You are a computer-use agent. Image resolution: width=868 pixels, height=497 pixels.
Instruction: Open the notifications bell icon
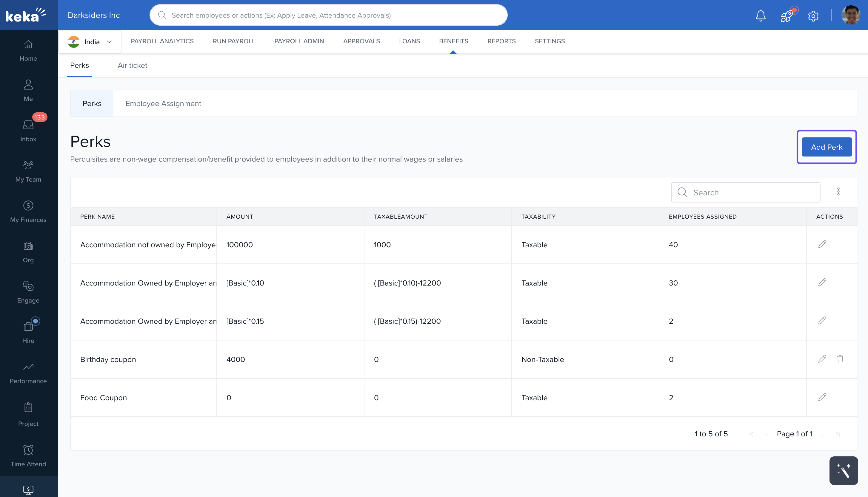point(761,15)
